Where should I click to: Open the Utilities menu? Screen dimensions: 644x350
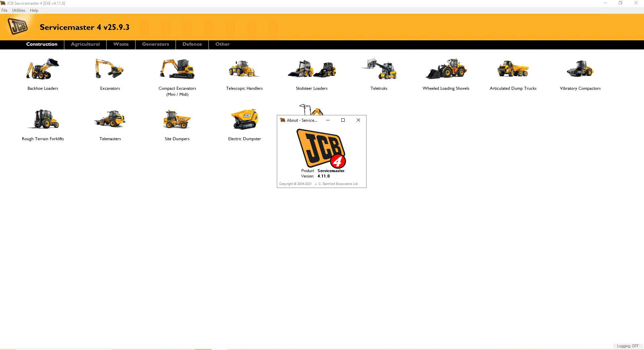(x=18, y=10)
